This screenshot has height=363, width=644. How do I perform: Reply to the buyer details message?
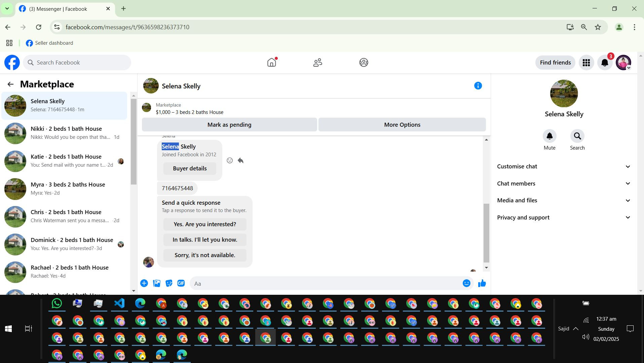pyautogui.click(x=240, y=160)
